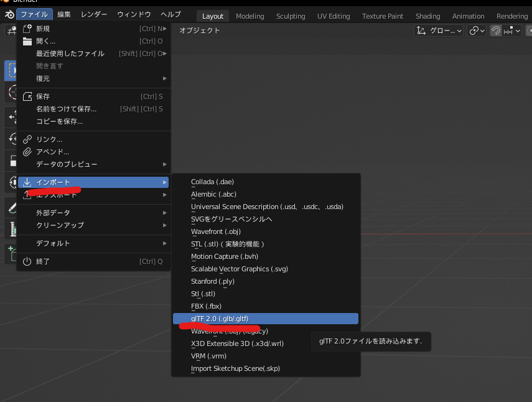Viewport: 532px width, 402px height.
Task: Switch to the Animation workspace tab
Action: click(x=468, y=16)
